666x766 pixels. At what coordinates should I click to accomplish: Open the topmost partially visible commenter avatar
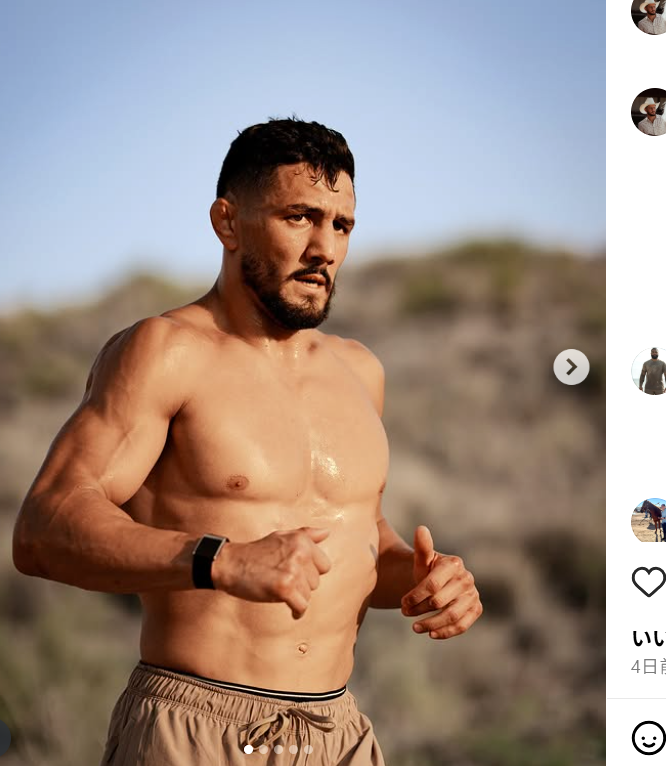(650, 14)
